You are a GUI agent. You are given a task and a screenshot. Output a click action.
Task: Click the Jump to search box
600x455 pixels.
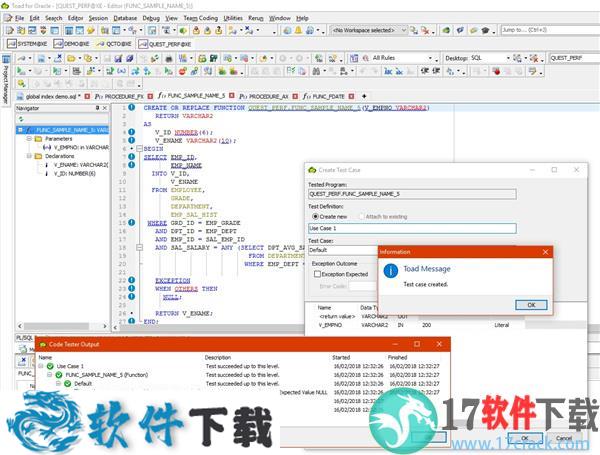550,30
